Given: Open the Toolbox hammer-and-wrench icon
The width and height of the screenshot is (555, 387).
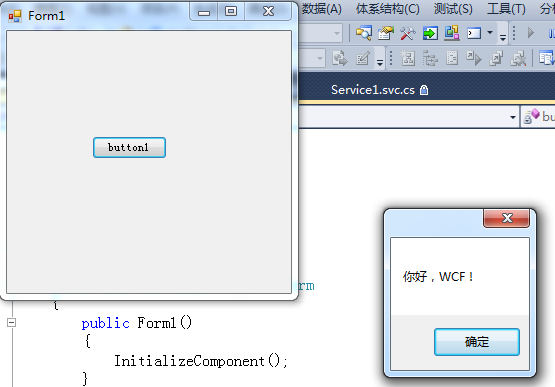Looking at the screenshot, I should click(x=408, y=33).
